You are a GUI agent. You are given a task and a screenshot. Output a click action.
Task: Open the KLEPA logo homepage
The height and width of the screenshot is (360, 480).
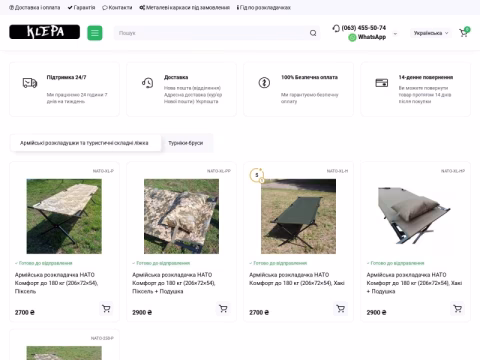(x=44, y=32)
